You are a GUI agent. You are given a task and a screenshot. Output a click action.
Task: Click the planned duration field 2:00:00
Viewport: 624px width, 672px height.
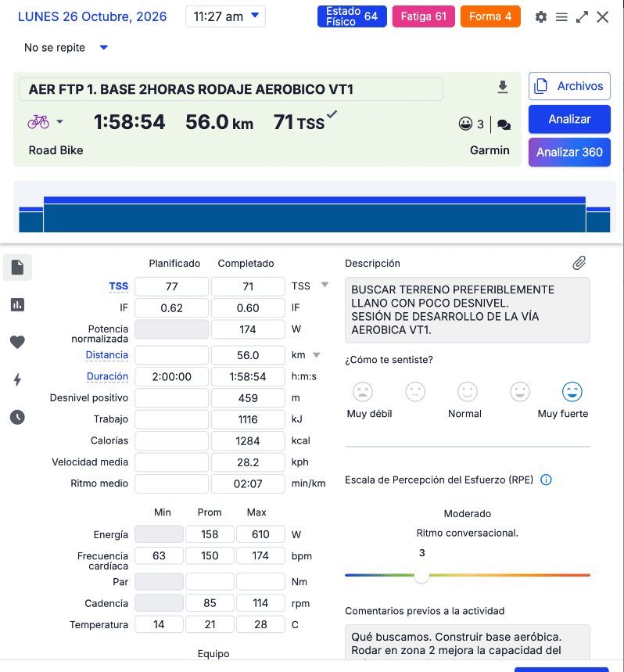tap(172, 377)
